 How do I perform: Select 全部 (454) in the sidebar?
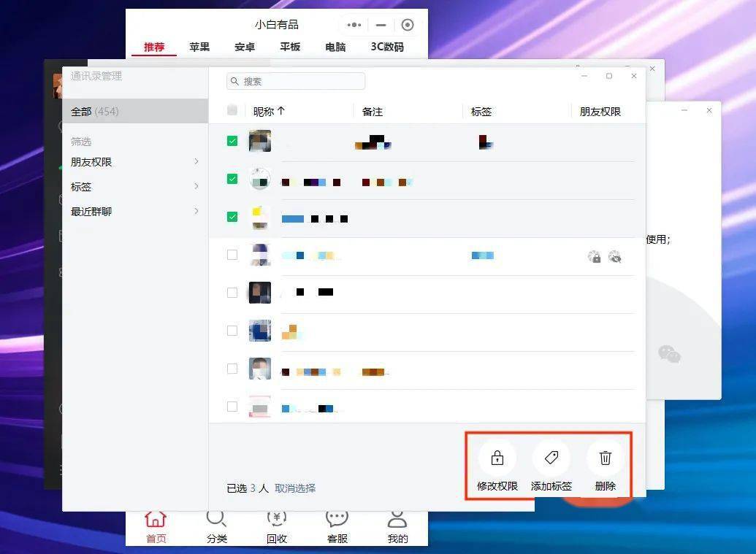coord(95,111)
